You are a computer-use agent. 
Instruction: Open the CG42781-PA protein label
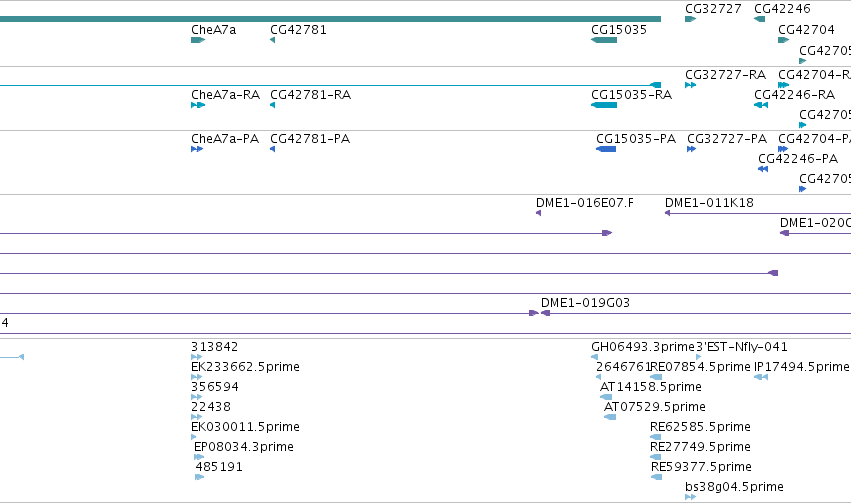310,139
